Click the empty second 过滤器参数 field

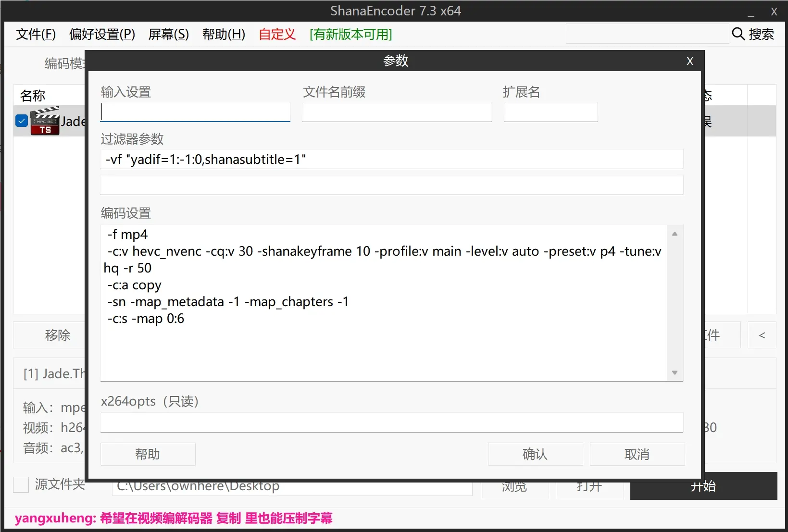click(x=391, y=185)
